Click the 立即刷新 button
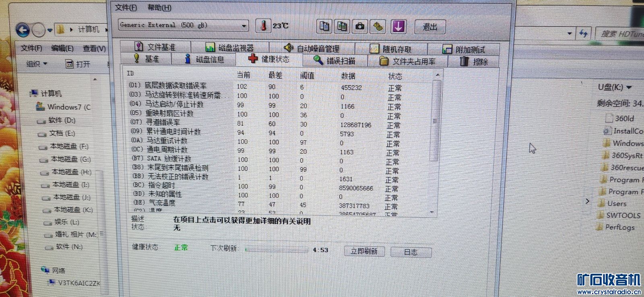Image resolution: width=644 pixels, height=297 pixels. pos(364,252)
